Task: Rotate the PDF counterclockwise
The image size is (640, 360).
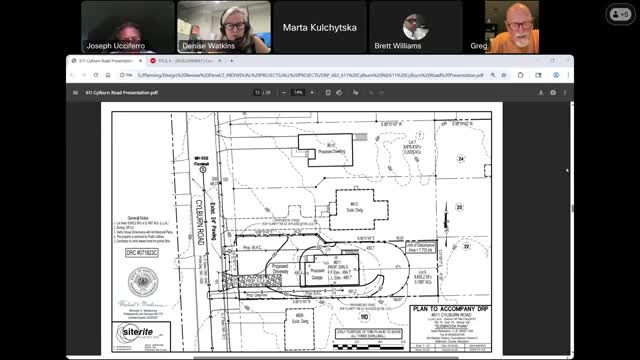Action: pyautogui.click(x=339, y=93)
